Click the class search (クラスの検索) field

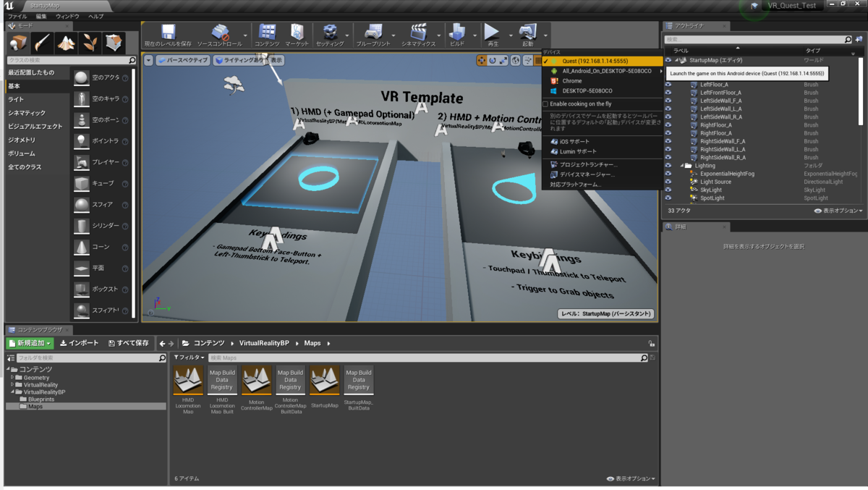click(x=71, y=61)
